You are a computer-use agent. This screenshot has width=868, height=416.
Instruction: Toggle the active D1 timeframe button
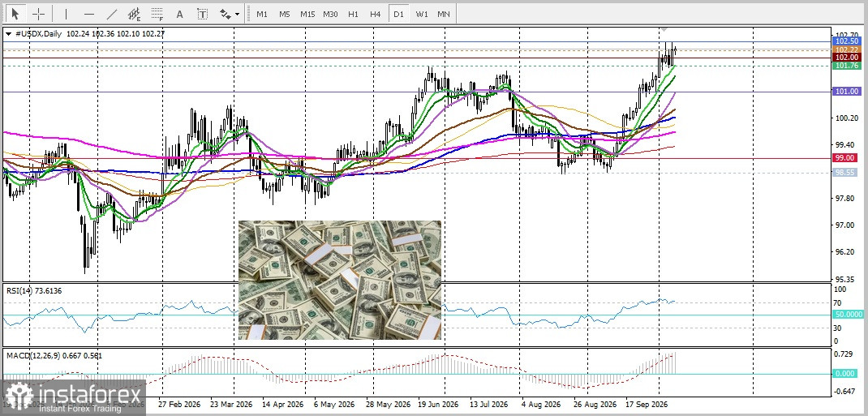click(x=398, y=14)
